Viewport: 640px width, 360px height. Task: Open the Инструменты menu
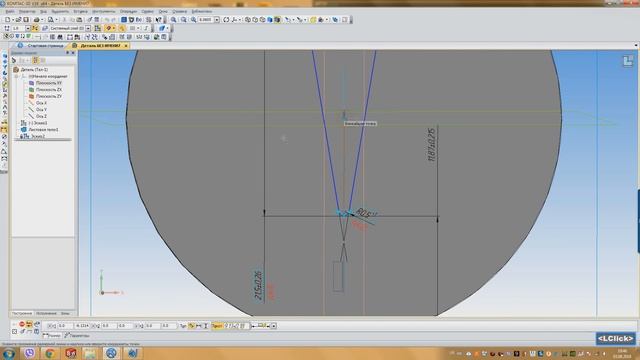tap(104, 11)
